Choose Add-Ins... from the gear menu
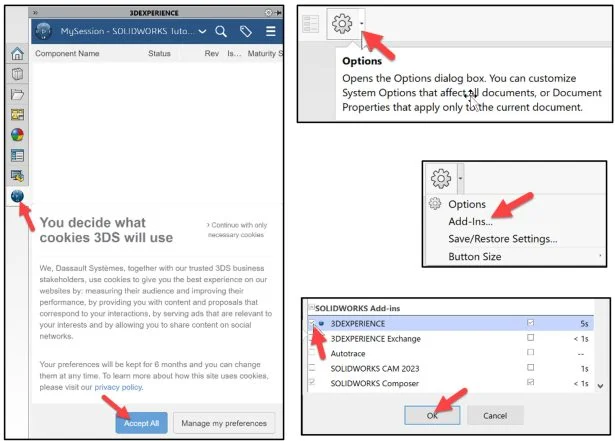 click(x=470, y=221)
